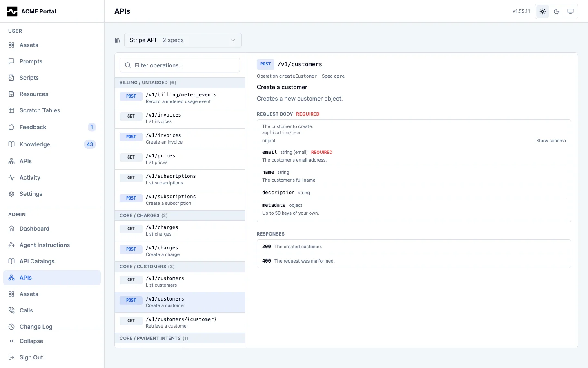Collapse the Core / Customers group
Image resolution: width=588 pixels, height=368 pixels.
click(180, 267)
